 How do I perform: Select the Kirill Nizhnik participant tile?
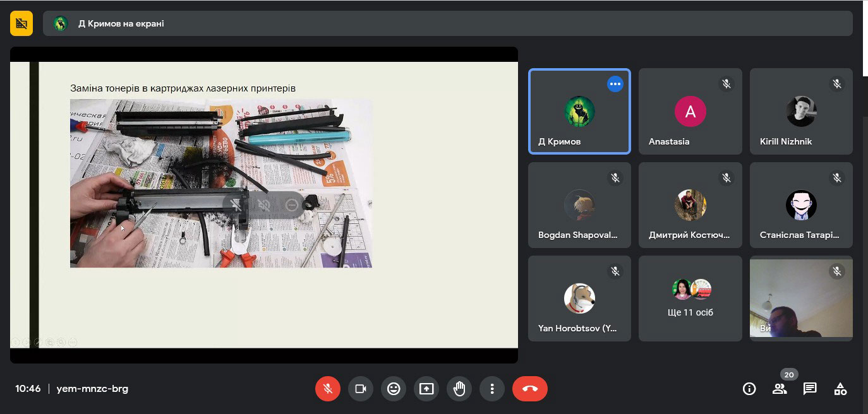pos(801,111)
